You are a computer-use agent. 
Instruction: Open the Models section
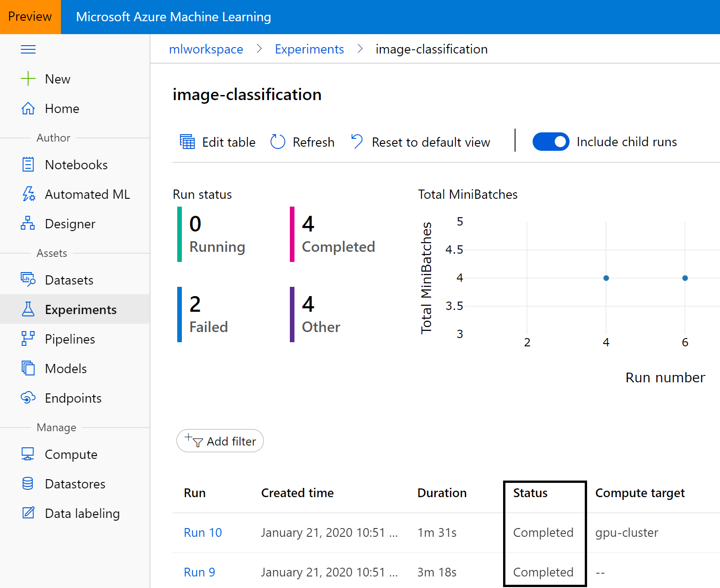click(x=66, y=368)
